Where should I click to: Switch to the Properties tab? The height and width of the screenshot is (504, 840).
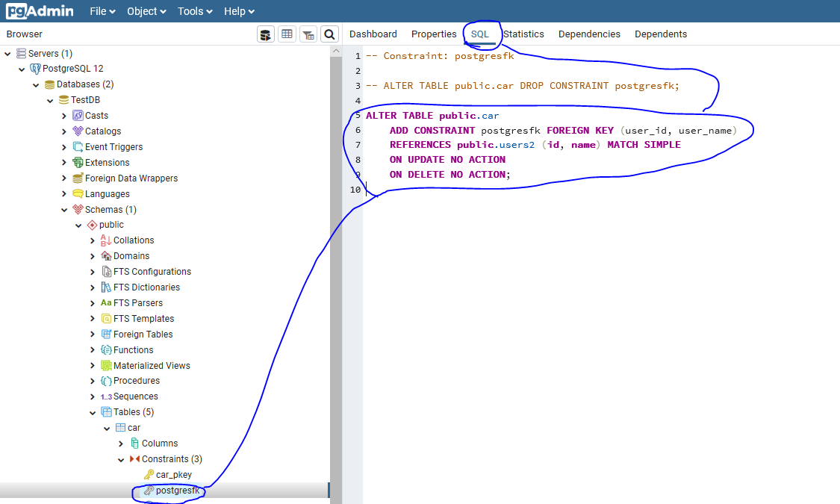tap(434, 34)
